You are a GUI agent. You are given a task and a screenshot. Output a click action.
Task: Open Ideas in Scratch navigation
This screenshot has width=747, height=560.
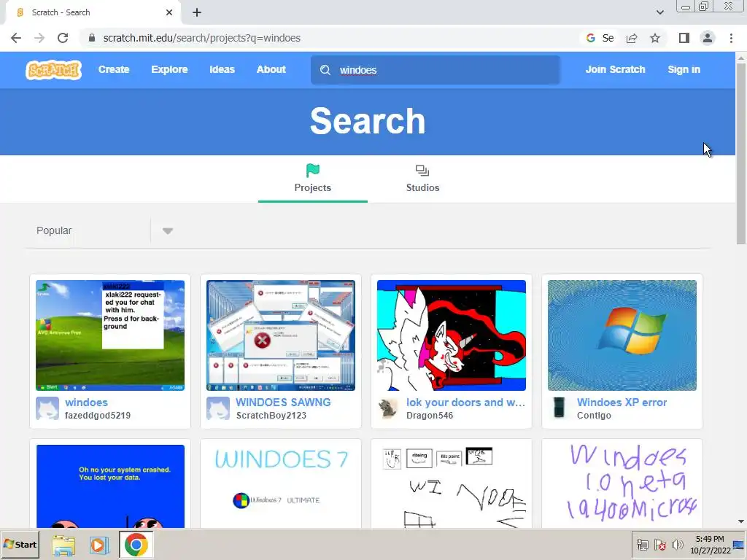[222, 69]
